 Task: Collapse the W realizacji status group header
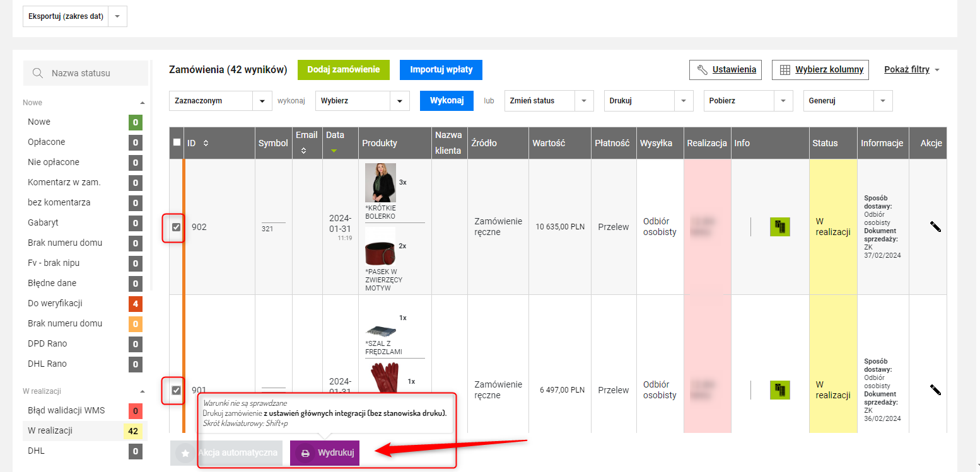pyautogui.click(x=84, y=391)
